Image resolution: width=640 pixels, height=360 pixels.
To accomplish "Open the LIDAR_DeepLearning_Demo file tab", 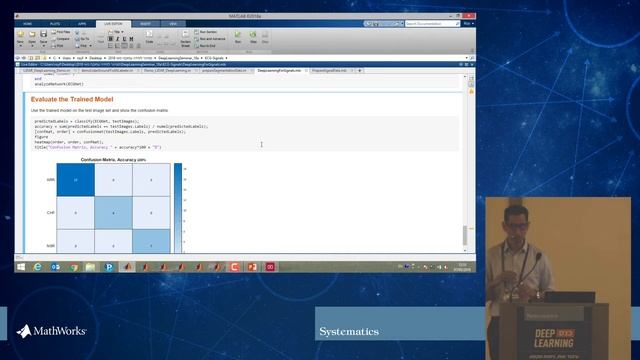I will (x=46, y=71).
